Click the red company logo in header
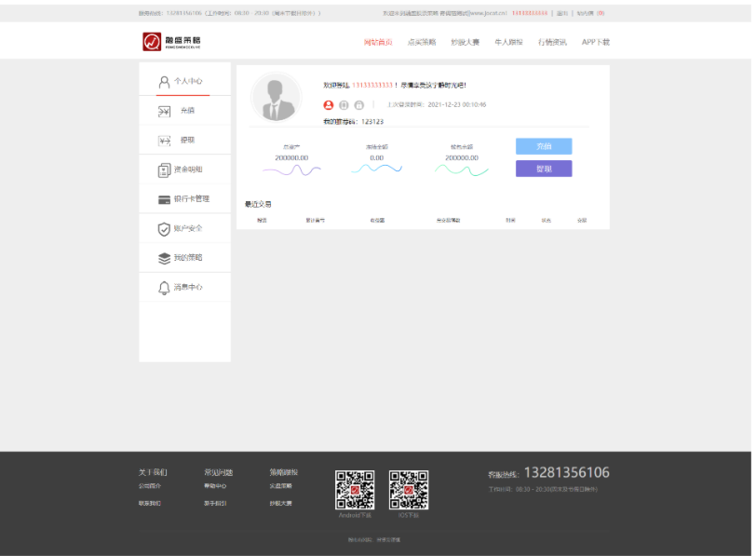 [x=152, y=42]
